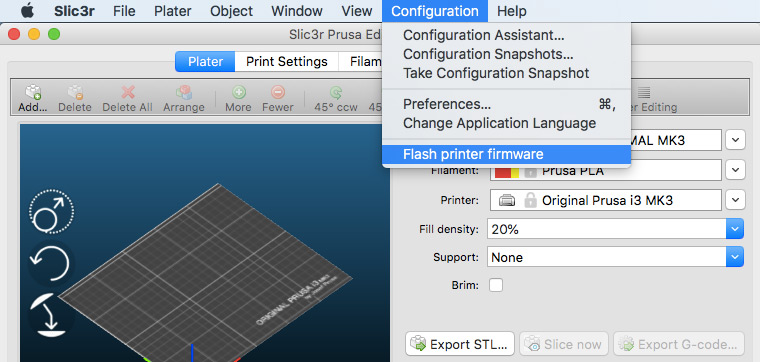The height and width of the screenshot is (362, 760).
Task: Switch to the Filament Settings tab
Action: [x=360, y=62]
